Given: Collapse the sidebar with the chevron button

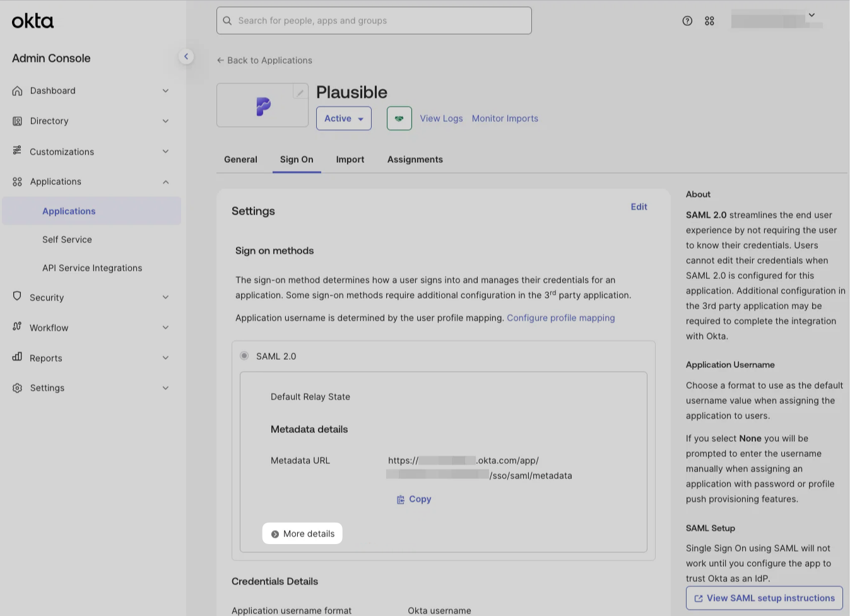Looking at the screenshot, I should [x=186, y=57].
